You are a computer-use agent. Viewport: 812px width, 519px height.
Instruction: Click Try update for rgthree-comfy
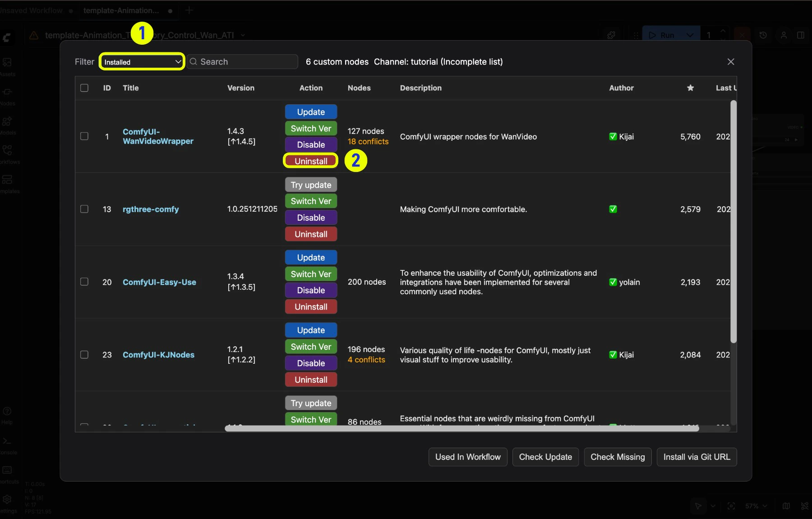tap(311, 185)
